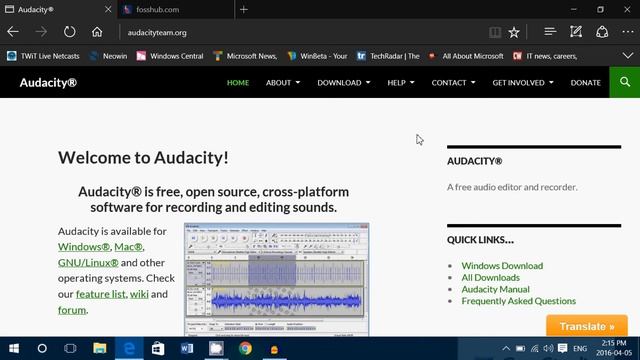This screenshot has height=360, width=640.
Task: Open All Downloads quick link
Action: [x=490, y=278]
